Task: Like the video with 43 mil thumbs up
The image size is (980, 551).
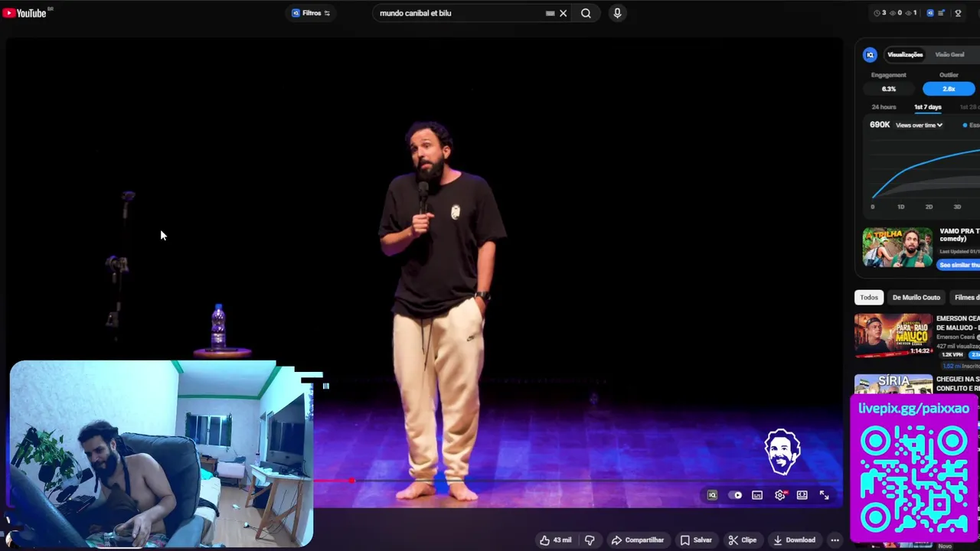Action: point(556,540)
